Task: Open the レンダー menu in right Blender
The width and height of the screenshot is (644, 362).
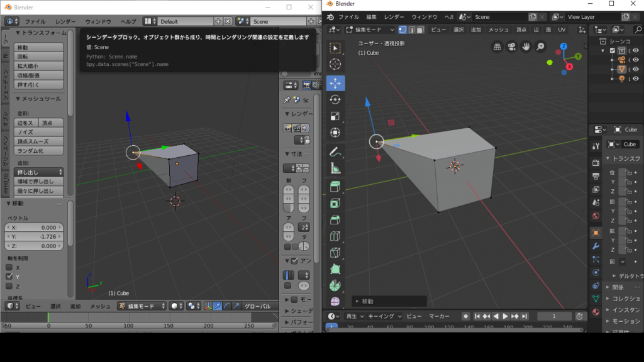Action: pyautogui.click(x=394, y=17)
